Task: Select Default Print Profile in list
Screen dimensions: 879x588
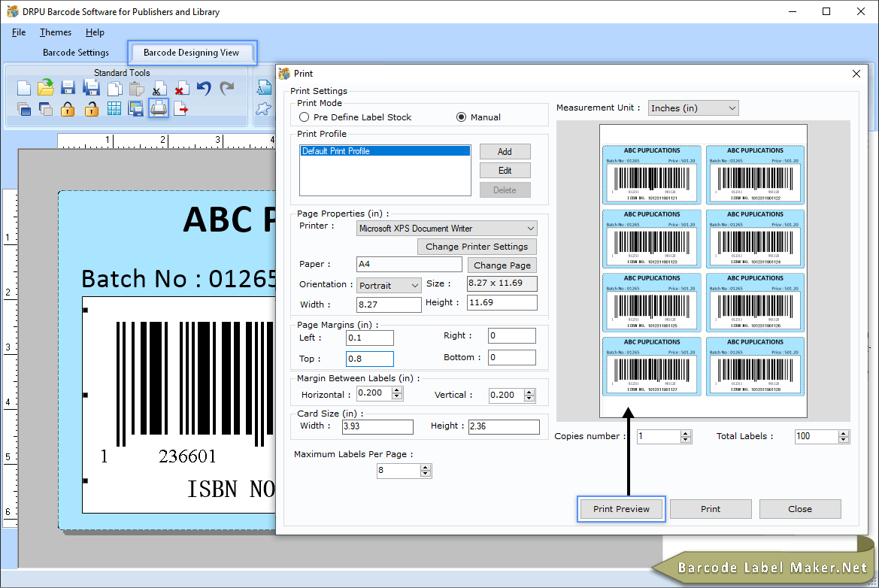Action: (x=385, y=151)
